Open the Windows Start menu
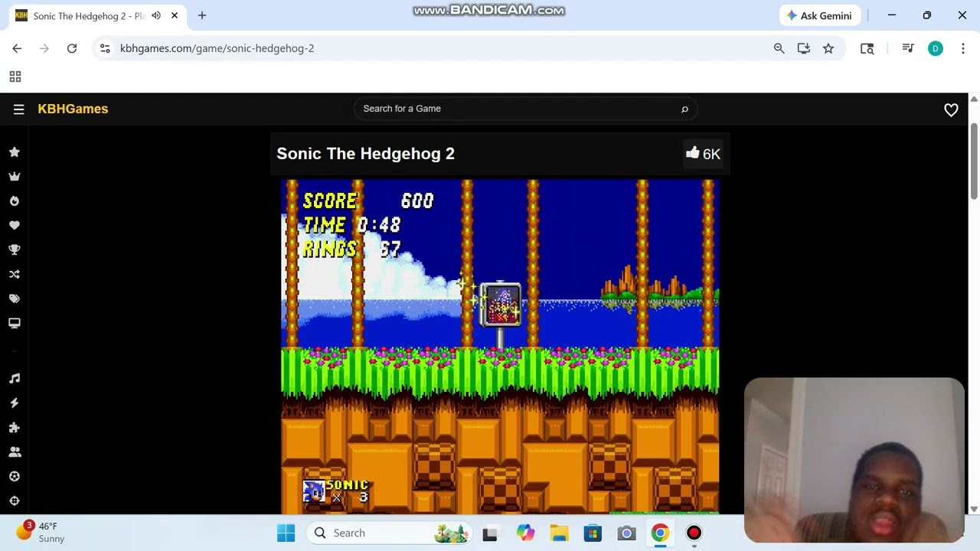The image size is (980, 551). 286,533
